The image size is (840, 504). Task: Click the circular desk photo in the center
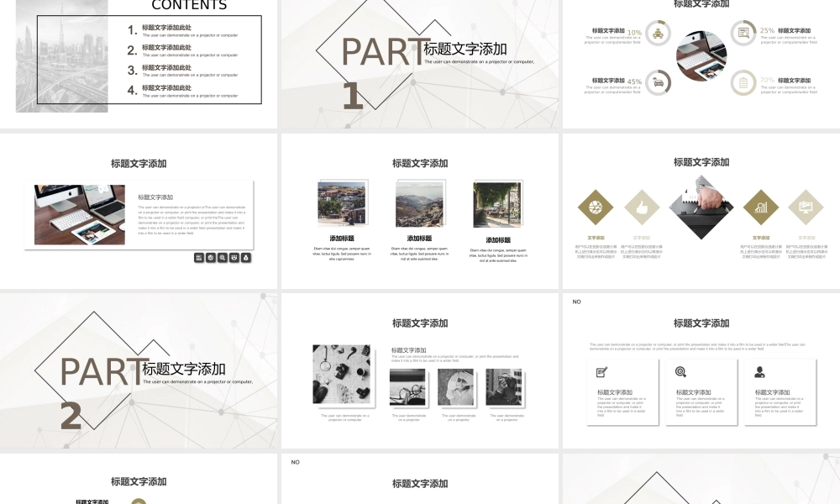(702, 56)
